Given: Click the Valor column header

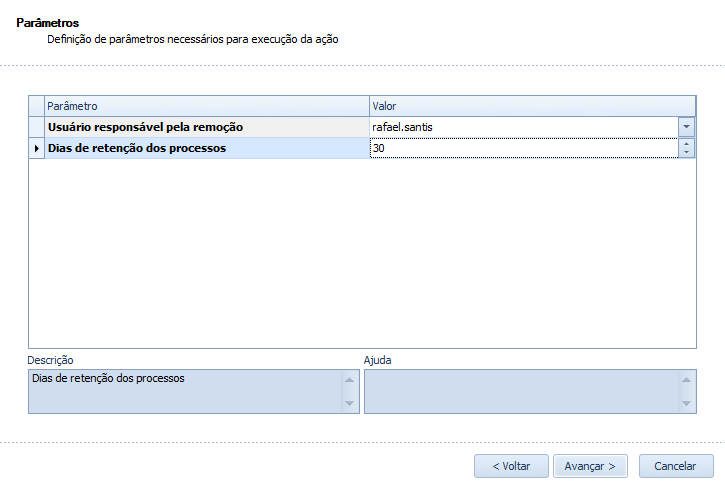Looking at the screenshot, I should tap(531, 105).
